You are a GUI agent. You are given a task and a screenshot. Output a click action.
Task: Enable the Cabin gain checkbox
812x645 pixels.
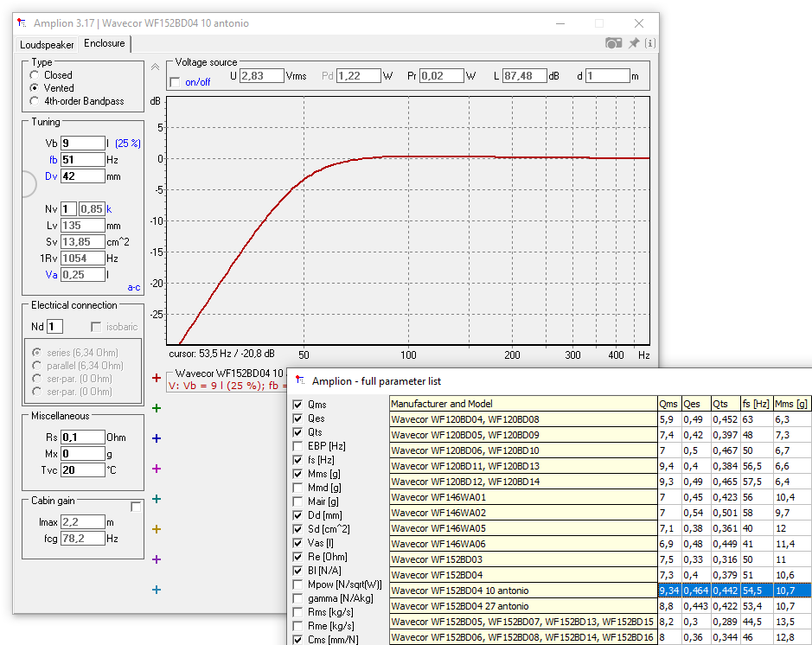136,507
